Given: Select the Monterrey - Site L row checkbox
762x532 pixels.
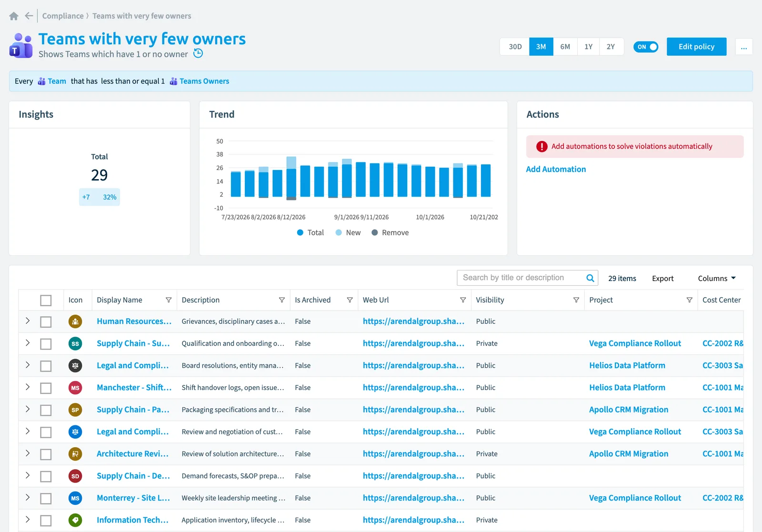Looking at the screenshot, I should 46,499.
